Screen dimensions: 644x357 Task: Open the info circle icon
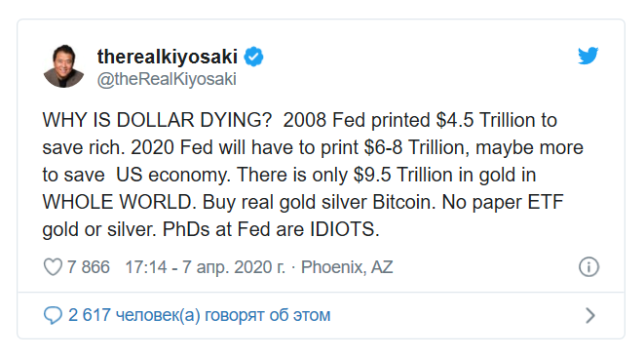(589, 267)
